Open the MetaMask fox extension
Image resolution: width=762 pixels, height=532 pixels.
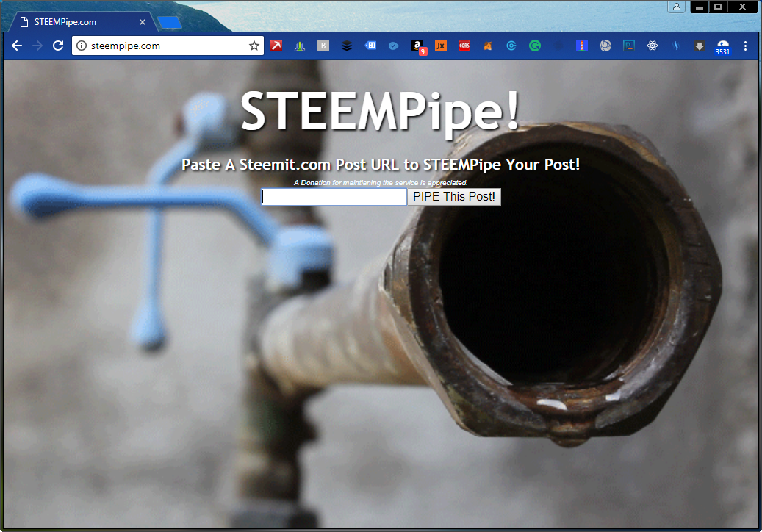487,46
